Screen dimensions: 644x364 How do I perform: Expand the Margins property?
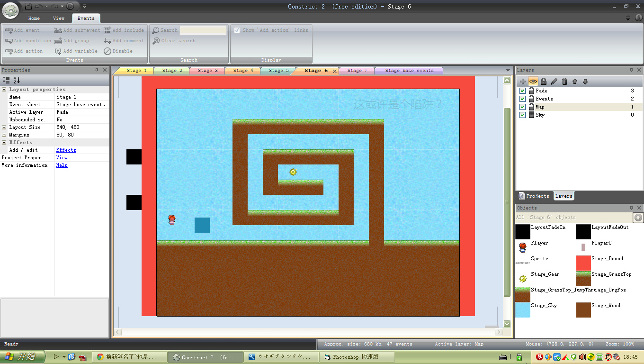[4, 135]
